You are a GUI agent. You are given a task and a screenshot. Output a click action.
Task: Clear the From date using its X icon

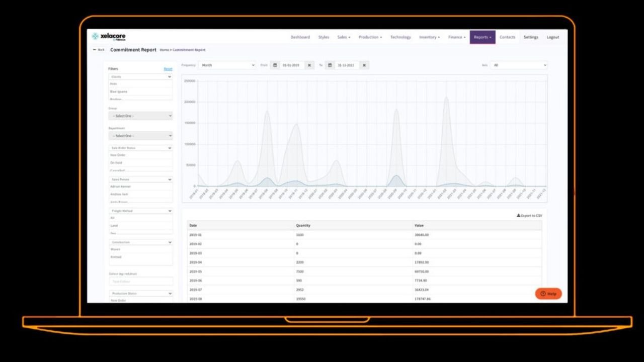(x=309, y=65)
